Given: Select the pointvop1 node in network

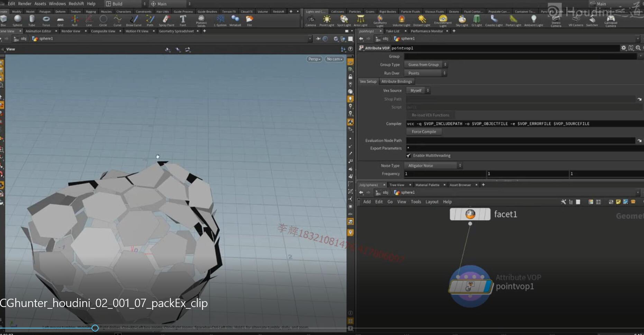Looking at the screenshot, I should pos(470,286).
